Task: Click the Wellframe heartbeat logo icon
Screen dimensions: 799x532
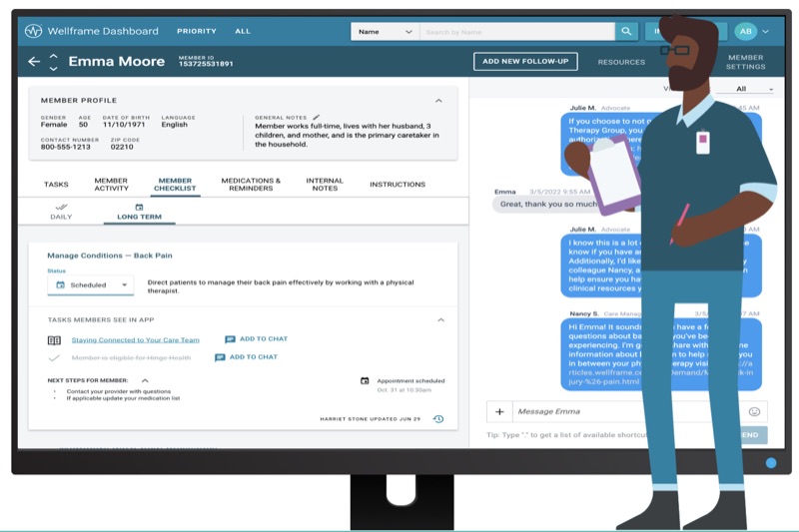Action: (34, 31)
